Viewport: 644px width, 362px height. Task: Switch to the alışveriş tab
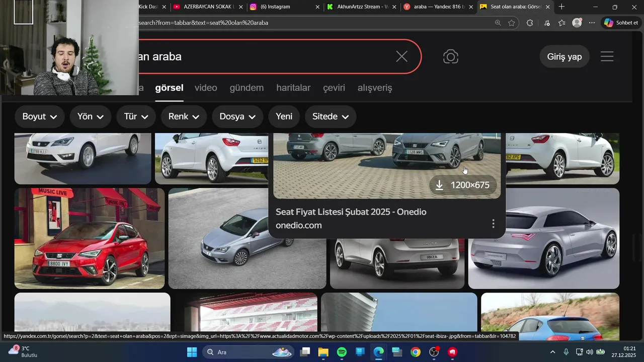pos(375,88)
